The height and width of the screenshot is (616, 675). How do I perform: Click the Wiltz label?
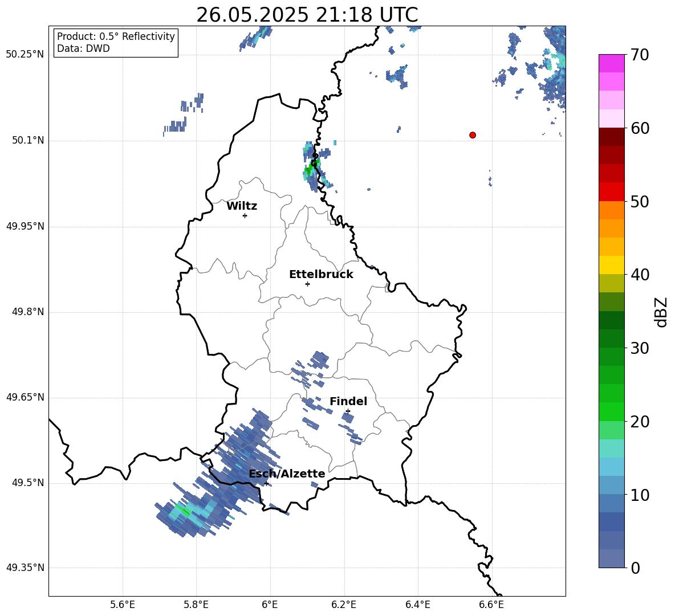pos(242,206)
